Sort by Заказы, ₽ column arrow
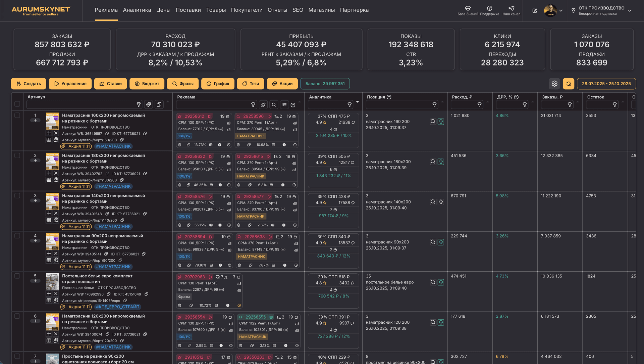This screenshot has width=644, height=364. [x=578, y=102]
